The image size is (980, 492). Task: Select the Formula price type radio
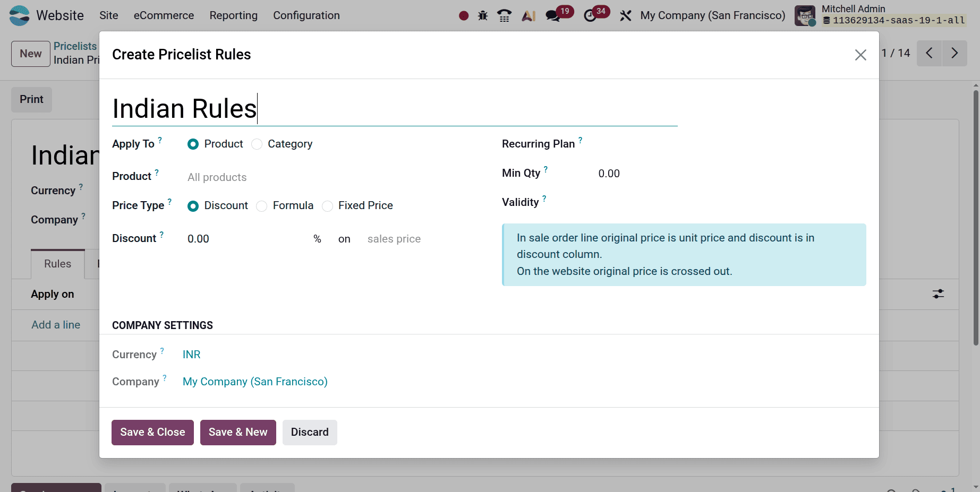point(262,206)
